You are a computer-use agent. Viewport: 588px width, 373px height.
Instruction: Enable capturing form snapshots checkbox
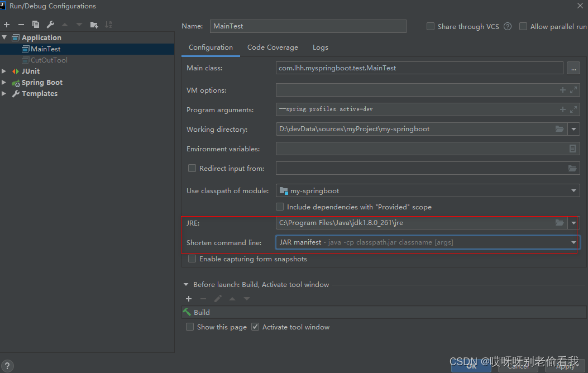[x=192, y=259]
